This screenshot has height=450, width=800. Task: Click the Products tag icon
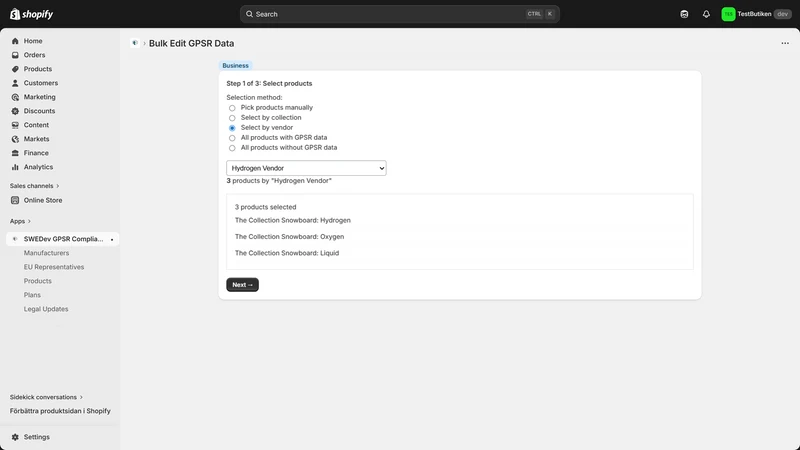(x=15, y=69)
